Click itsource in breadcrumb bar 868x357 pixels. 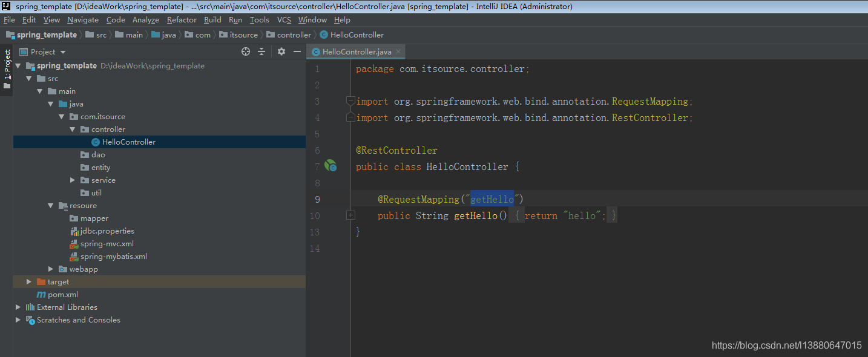243,35
